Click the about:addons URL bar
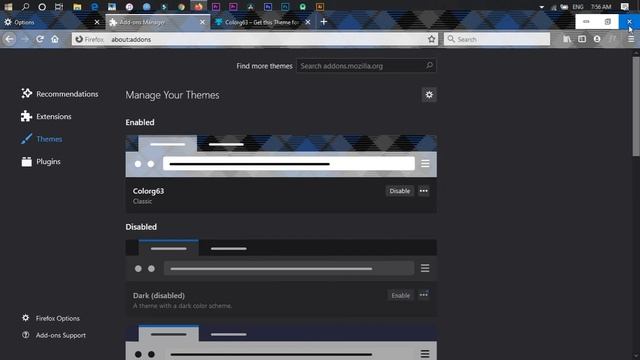The height and width of the screenshot is (360, 640). pyautogui.click(x=255, y=39)
